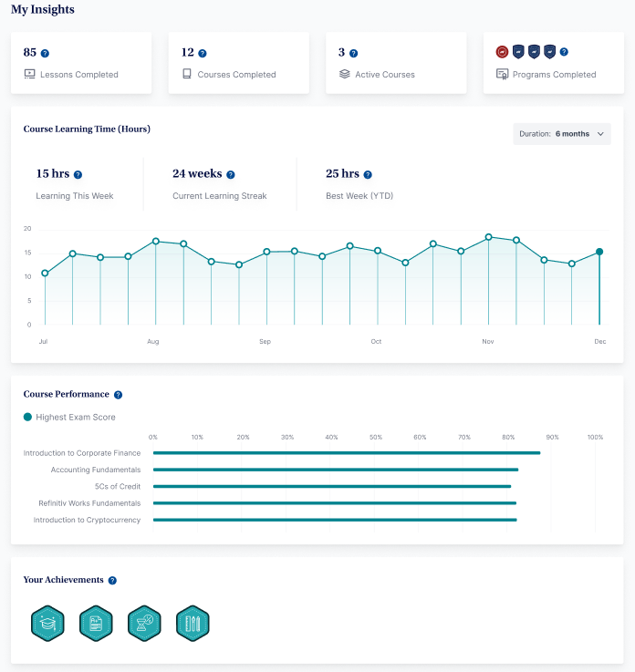The image size is (635, 672).
Task: Click the Accounting Fundamentals course label
Action: (x=96, y=470)
